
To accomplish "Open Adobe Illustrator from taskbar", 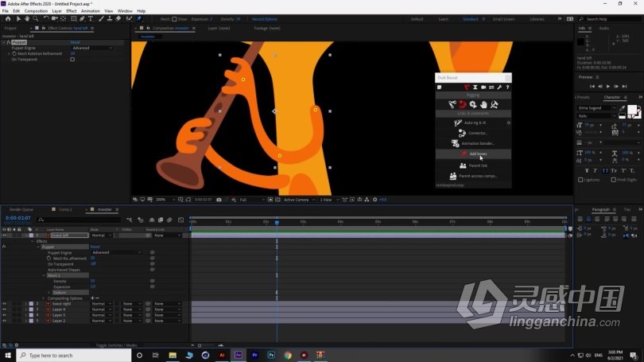I will point(222,355).
